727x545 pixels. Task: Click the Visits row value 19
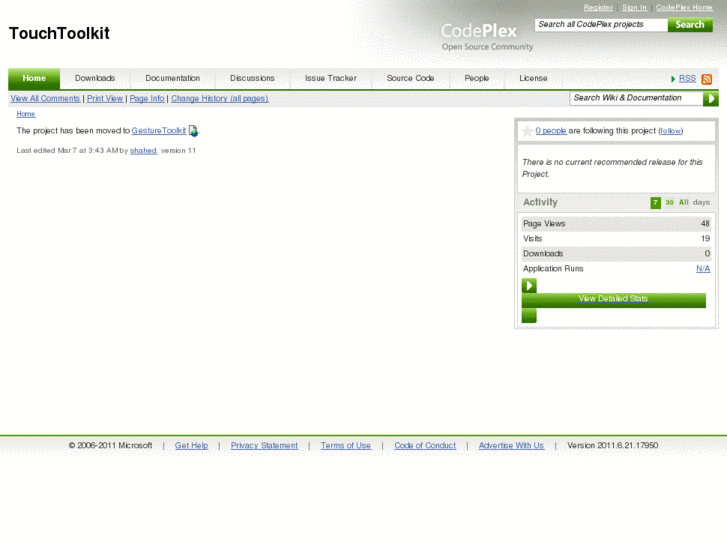point(705,239)
